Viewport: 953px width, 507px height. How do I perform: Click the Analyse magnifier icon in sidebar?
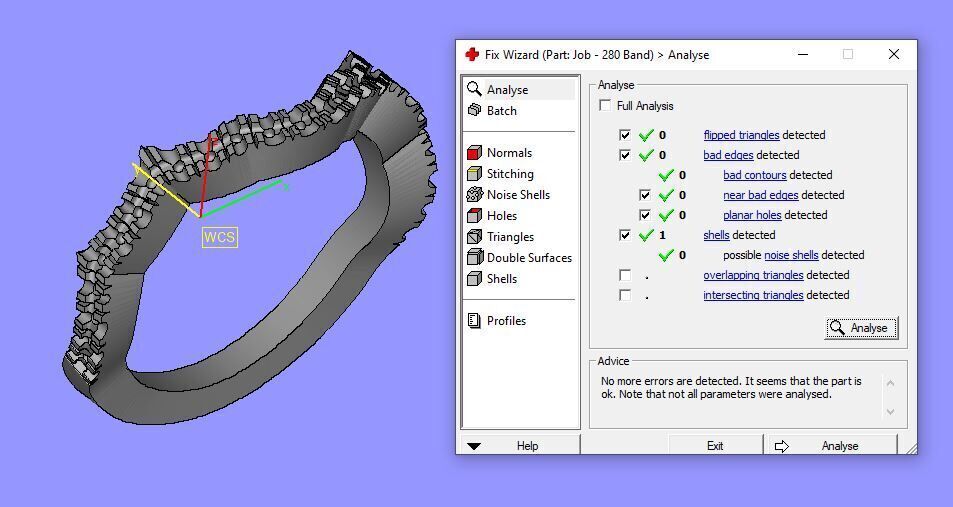pos(474,89)
